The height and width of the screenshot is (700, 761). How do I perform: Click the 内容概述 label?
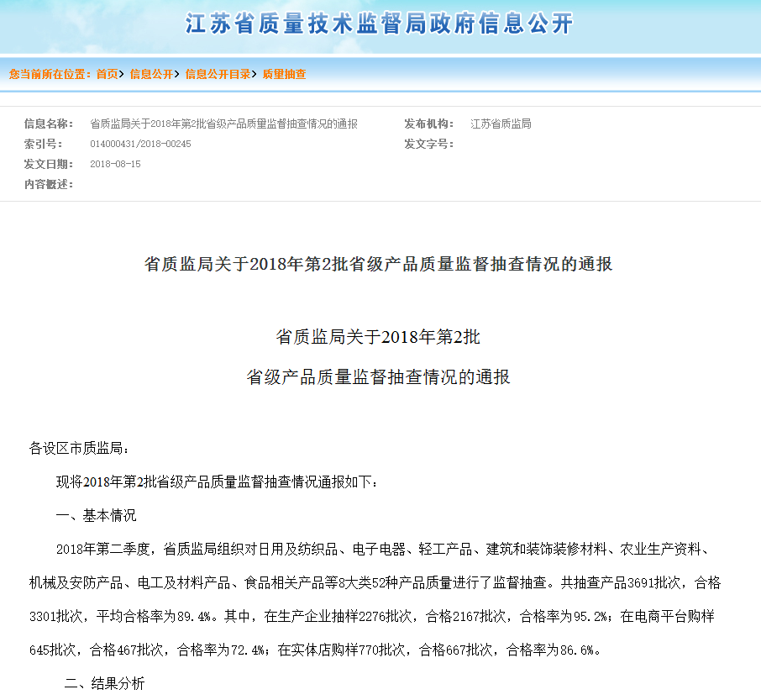click(x=48, y=185)
